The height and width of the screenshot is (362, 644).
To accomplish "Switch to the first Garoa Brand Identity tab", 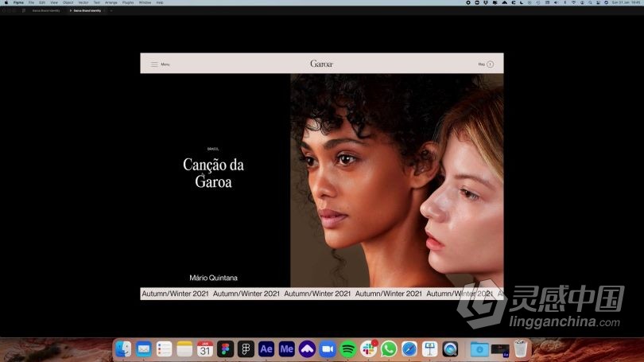I will point(46,10).
